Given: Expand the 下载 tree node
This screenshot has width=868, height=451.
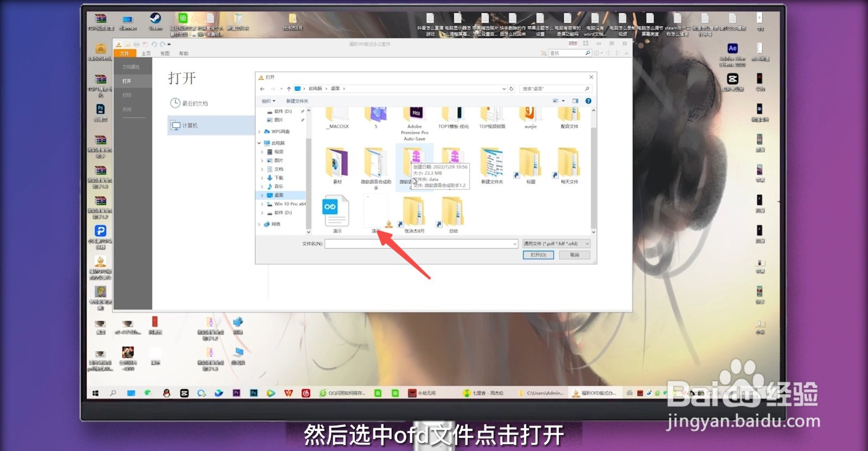Looking at the screenshot, I should [x=263, y=178].
